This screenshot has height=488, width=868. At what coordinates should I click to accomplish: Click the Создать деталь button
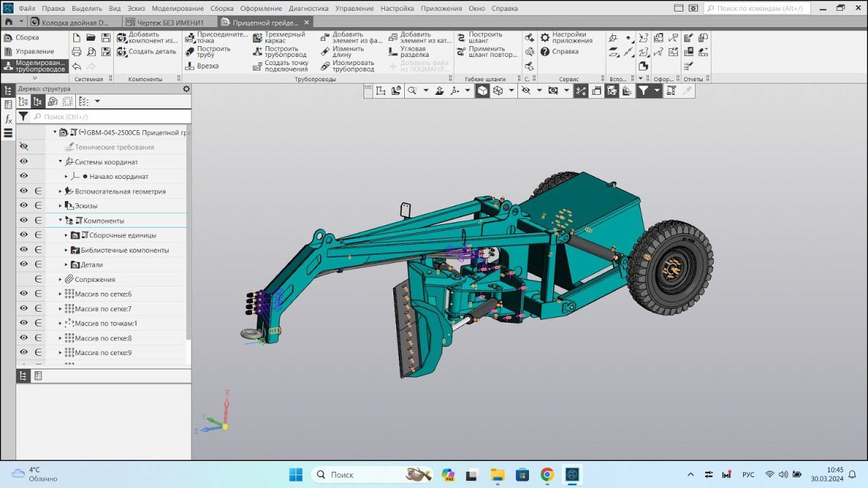pos(146,52)
